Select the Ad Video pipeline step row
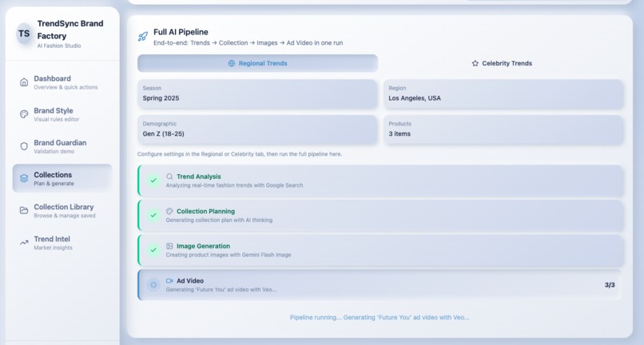Viewport: 644px width, 345px height. [x=380, y=284]
